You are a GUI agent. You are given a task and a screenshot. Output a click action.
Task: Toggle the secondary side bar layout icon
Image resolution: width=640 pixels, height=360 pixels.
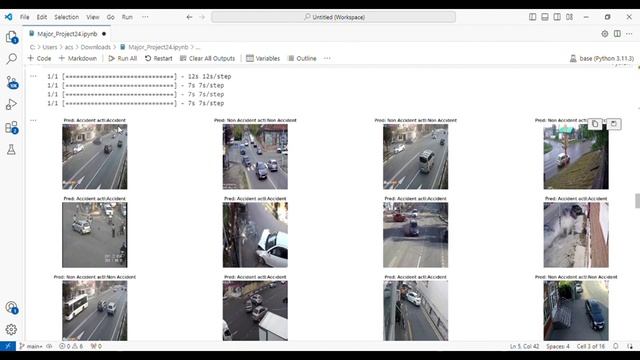[x=557, y=17]
